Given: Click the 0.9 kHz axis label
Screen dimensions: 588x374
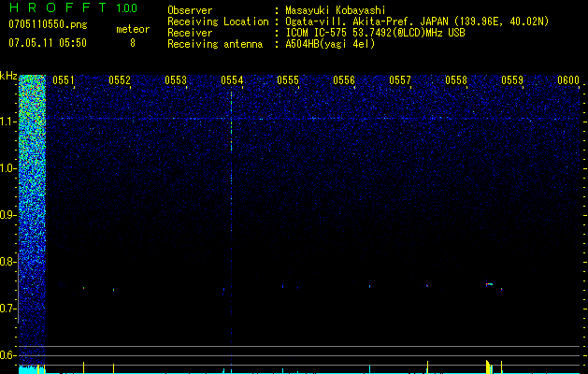Looking at the screenshot, I should pyautogui.click(x=7, y=215).
